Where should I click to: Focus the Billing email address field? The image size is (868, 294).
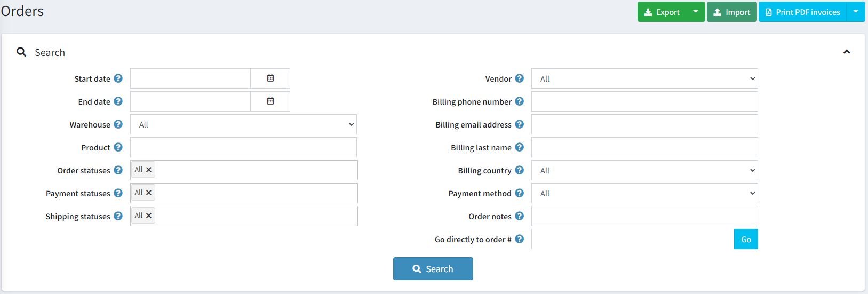[x=644, y=124]
